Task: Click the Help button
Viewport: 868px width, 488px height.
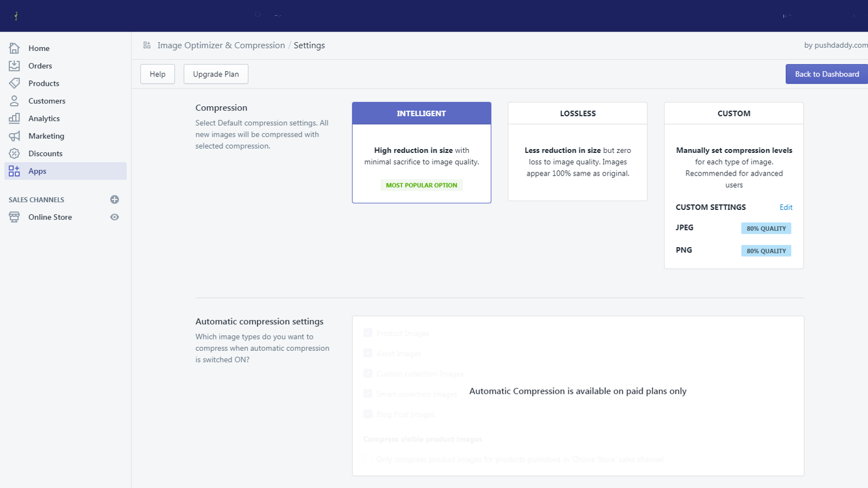Action: point(157,74)
